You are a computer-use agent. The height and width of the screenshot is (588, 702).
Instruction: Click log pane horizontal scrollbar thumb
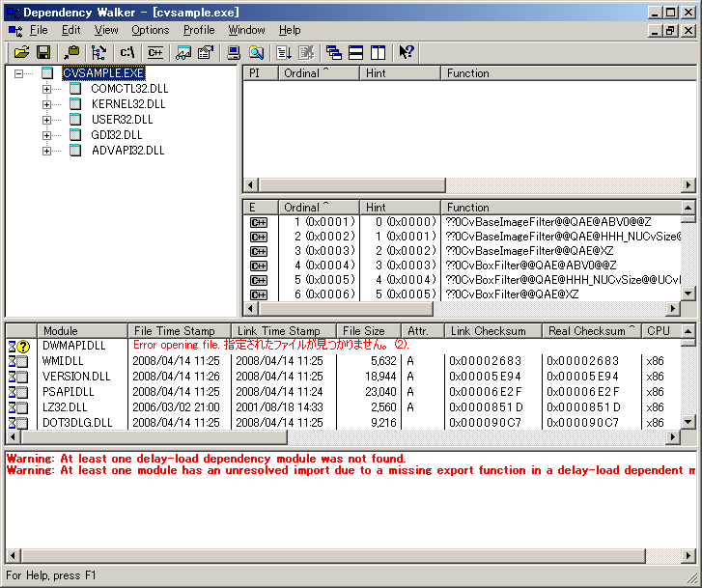click(x=334, y=556)
